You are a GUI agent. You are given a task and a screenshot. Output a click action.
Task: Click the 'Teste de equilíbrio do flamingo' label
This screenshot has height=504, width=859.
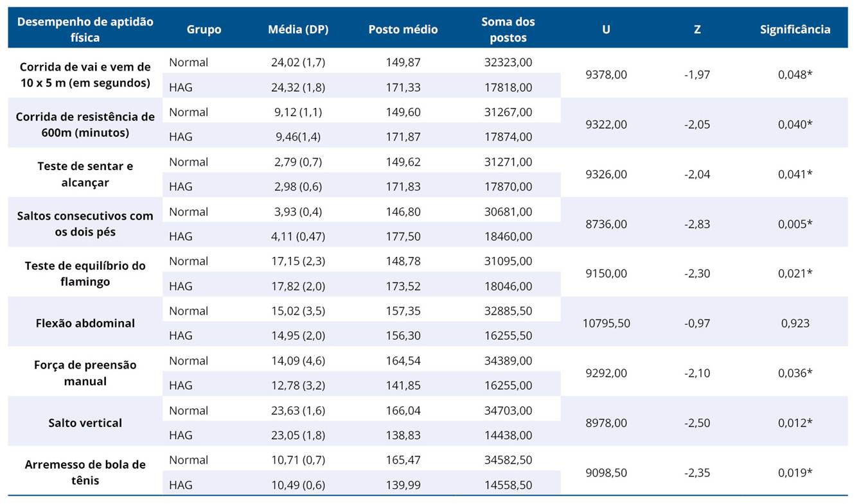coord(85,274)
